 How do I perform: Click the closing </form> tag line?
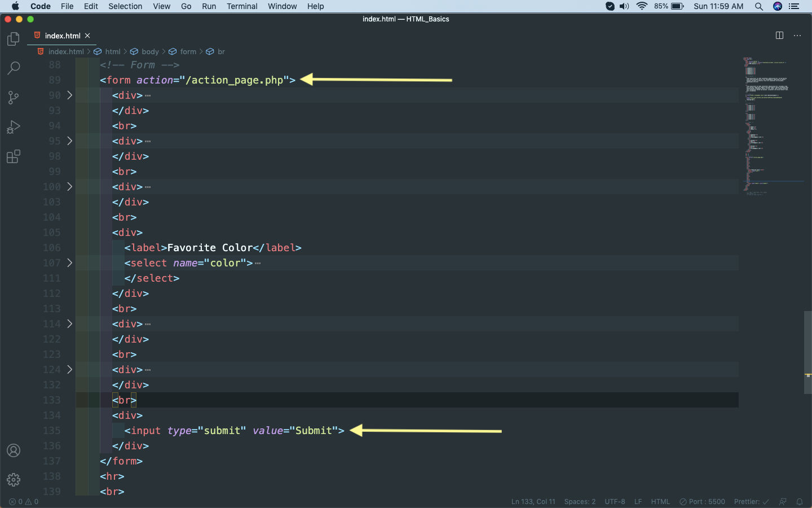coord(121,461)
